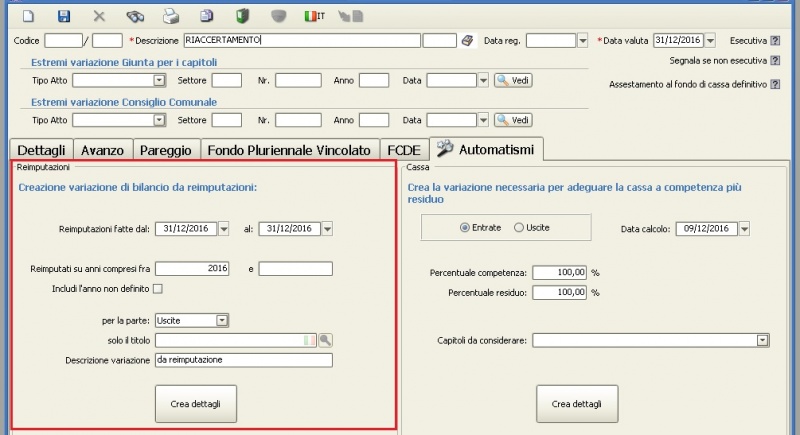The height and width of the screenshot is (435, 800).
Task: Click the Data calcolo field showing 09/12/2016
Action: point(707,229)
